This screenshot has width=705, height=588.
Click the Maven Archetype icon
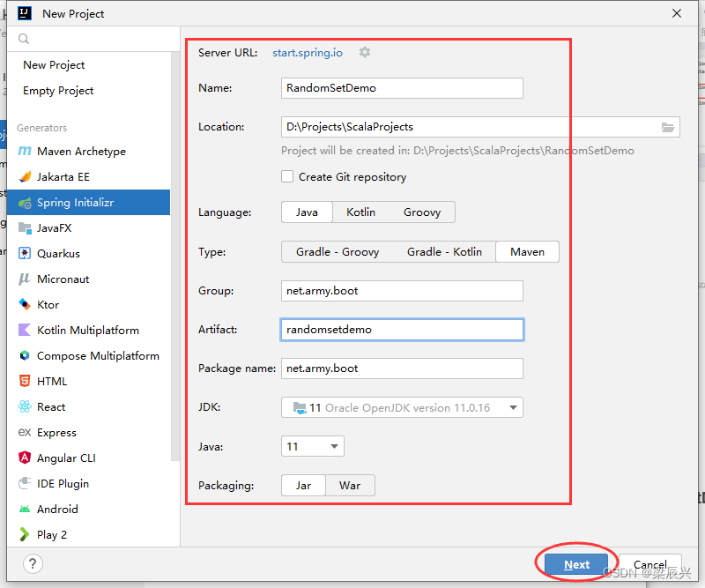(x=25, y=151)
